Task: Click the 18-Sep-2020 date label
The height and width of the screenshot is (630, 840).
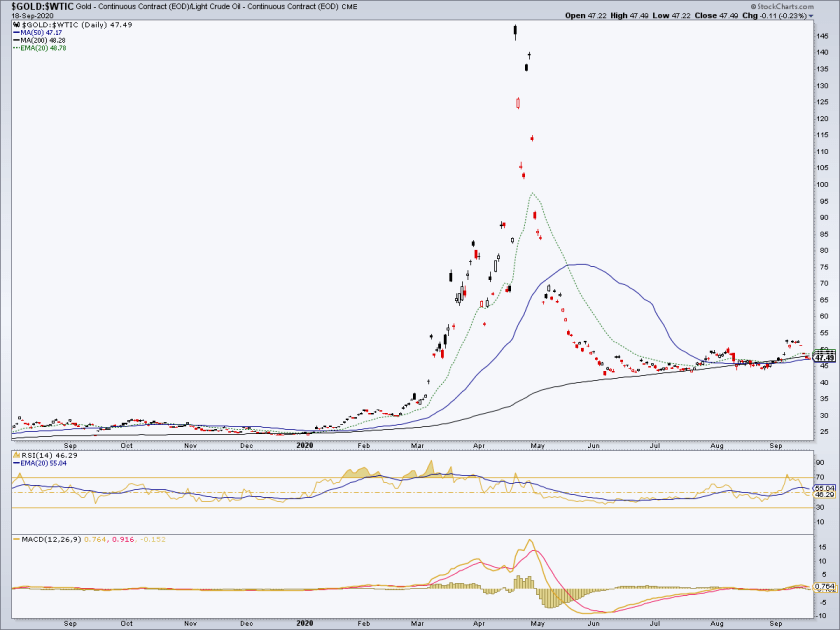Action: (31, 16)
